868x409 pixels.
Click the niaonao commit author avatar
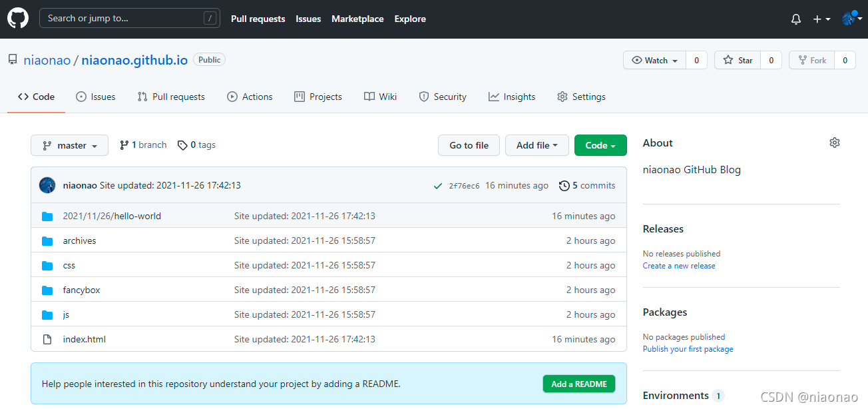(47, 185)
